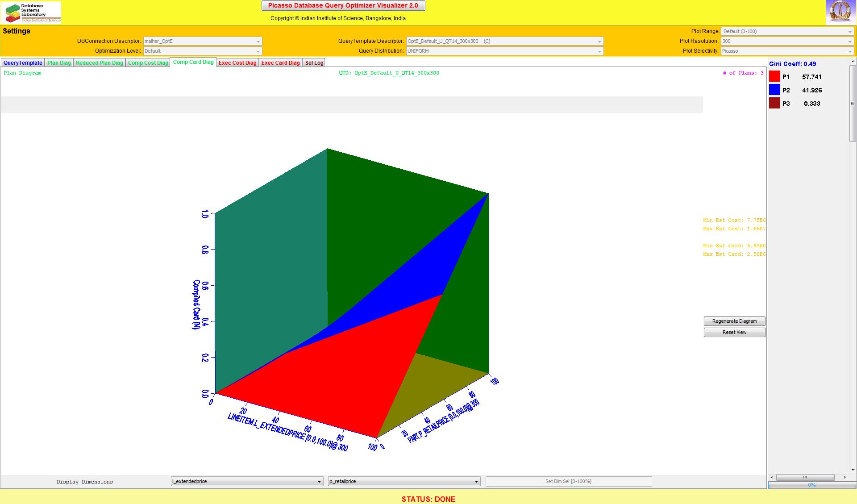Open the Exec Card Diag tab
Screen dimensions: 857x504
click(280, 63)
